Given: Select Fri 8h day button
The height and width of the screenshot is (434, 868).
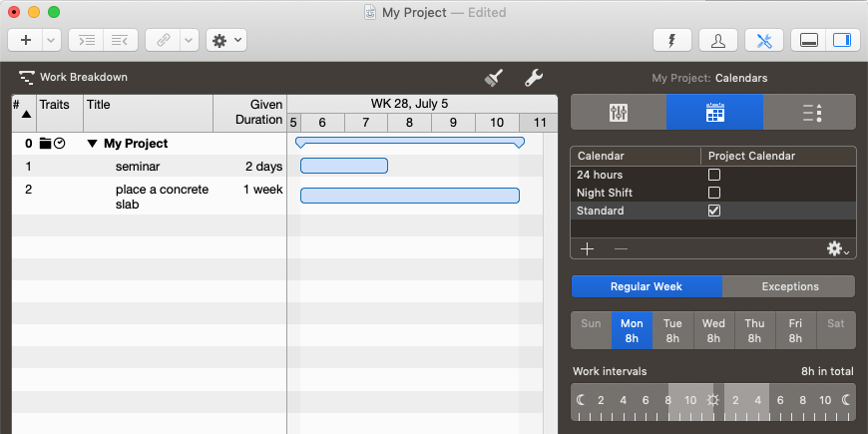Looking at the screenshot, I should coord(795,330).
